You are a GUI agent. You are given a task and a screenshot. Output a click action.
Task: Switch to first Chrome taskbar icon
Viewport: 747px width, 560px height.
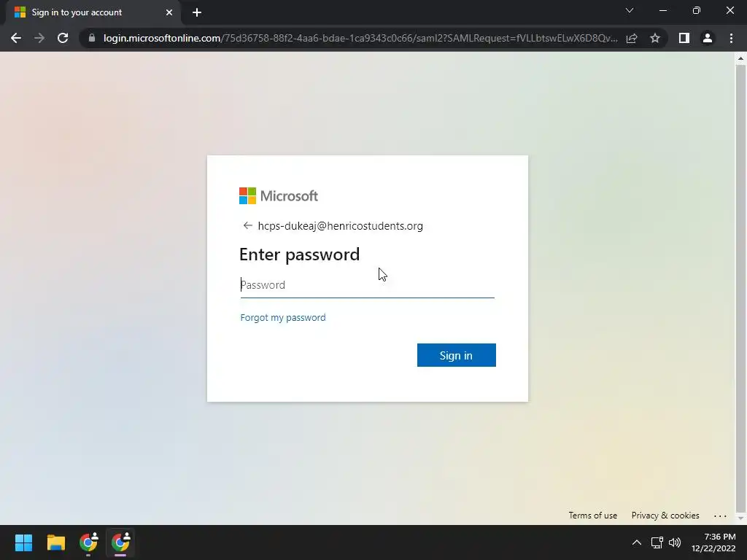pyautogui.click(x=88, y=542)
